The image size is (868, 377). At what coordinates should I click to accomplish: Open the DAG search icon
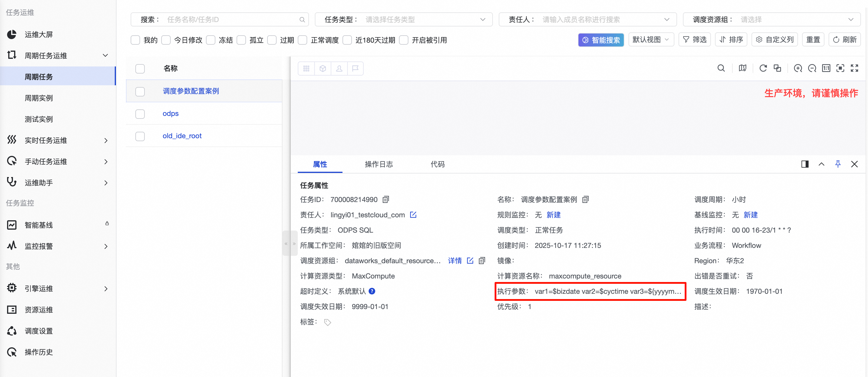[x=721, y=68]
